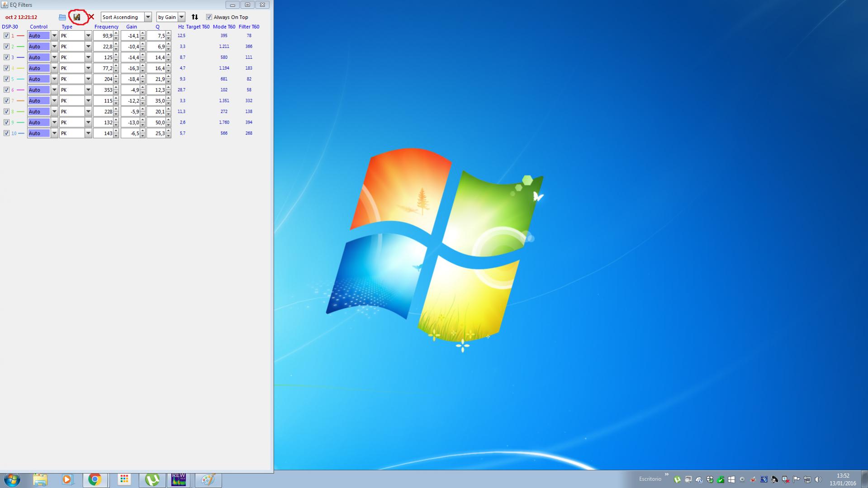Toggle filter 5 checkbox
The width and height of the screenshot is (868, 488).
click(6, 79)
